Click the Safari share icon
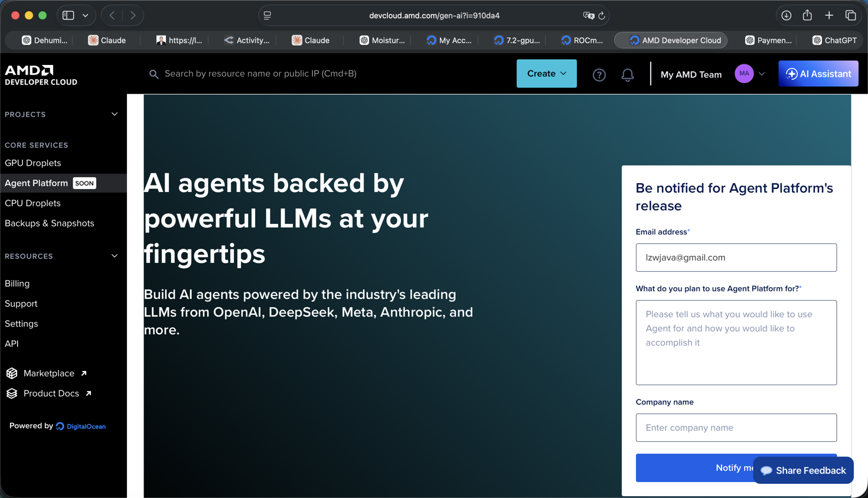 (807, 15)
